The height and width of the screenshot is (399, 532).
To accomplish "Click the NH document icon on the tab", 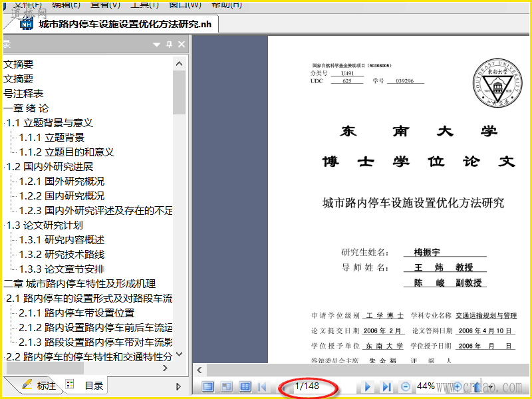I will point(27,24).
